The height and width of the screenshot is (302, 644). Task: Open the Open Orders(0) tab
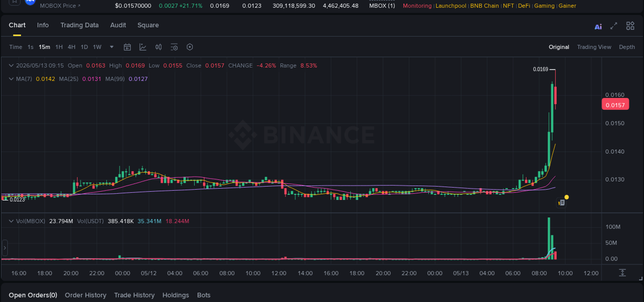33,295
